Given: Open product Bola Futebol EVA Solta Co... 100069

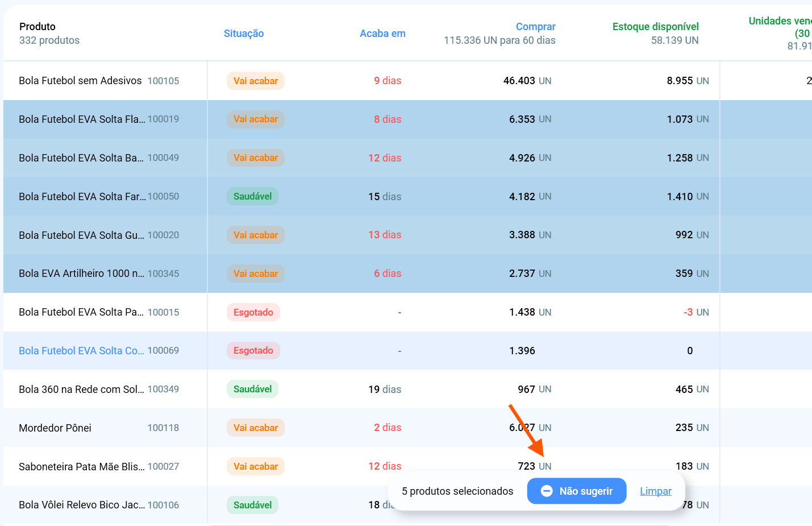Looking at the screenshot, I should pos(99,351).
